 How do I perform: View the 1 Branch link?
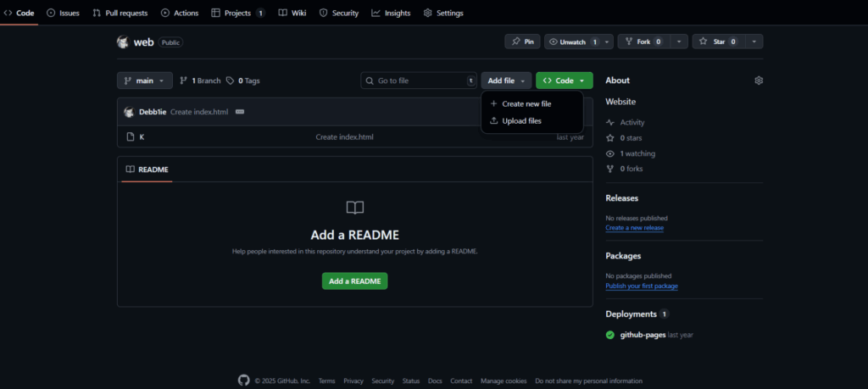[x=200, y=81]
